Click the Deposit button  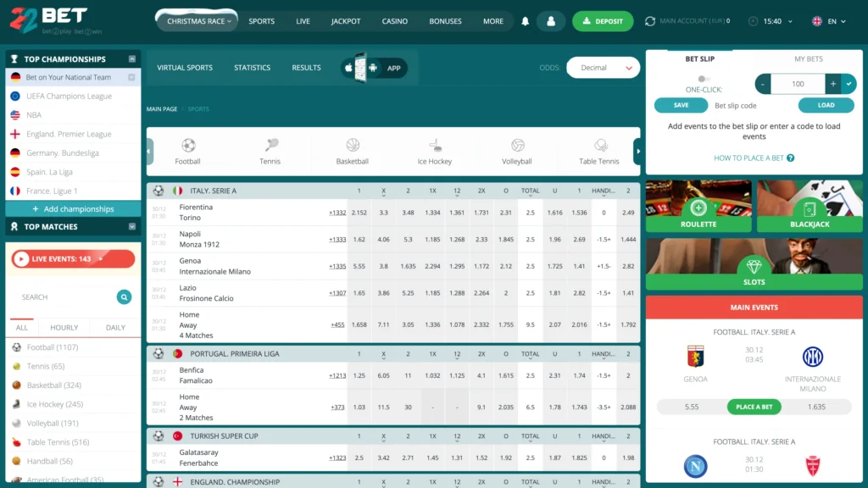tap(603, 21)
